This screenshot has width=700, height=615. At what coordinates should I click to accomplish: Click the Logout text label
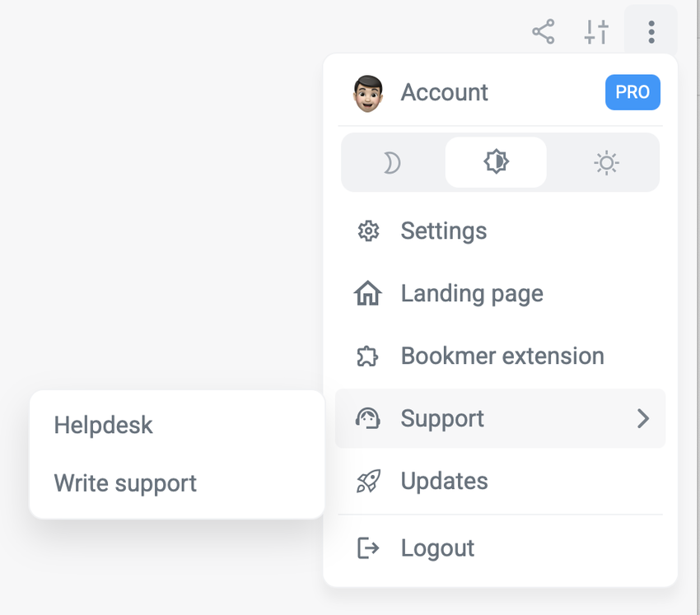click(437, 548)
